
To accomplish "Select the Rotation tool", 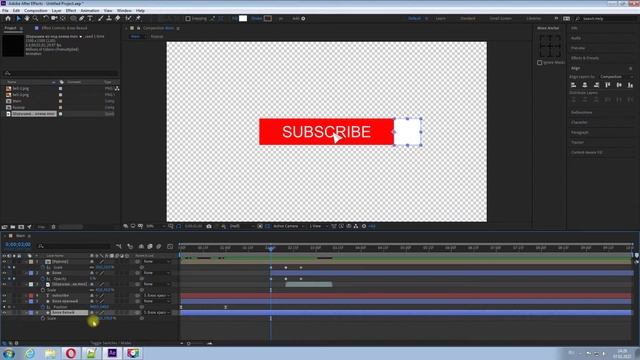I will point(45,18).
